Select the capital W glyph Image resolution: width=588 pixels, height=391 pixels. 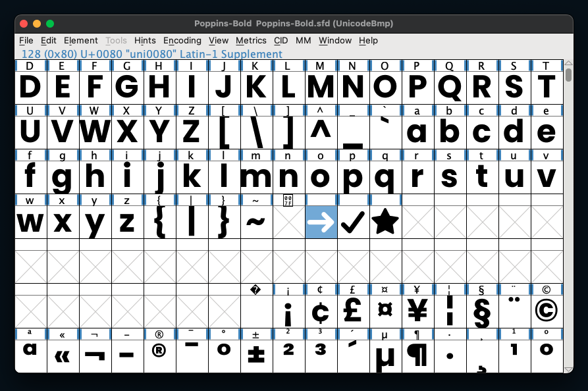(x=95, y=132)
